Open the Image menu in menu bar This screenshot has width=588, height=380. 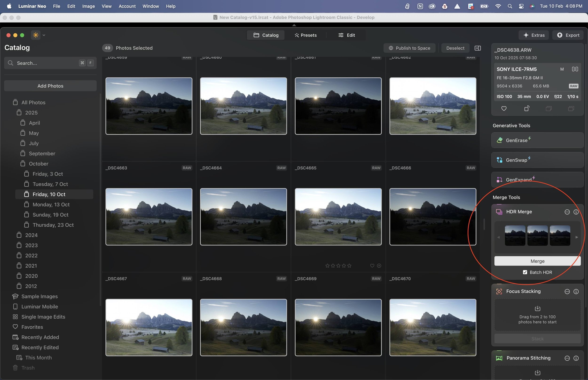(88, 6)
